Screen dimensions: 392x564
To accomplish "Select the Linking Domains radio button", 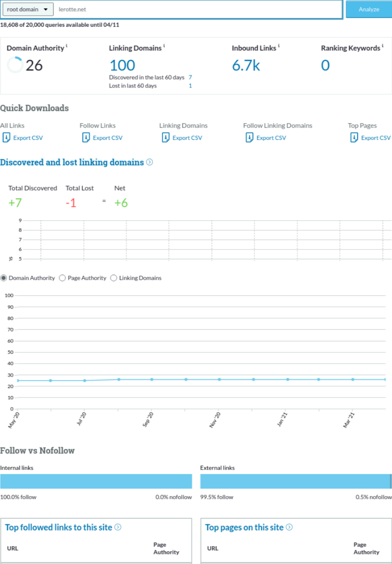I will point(114,278).
